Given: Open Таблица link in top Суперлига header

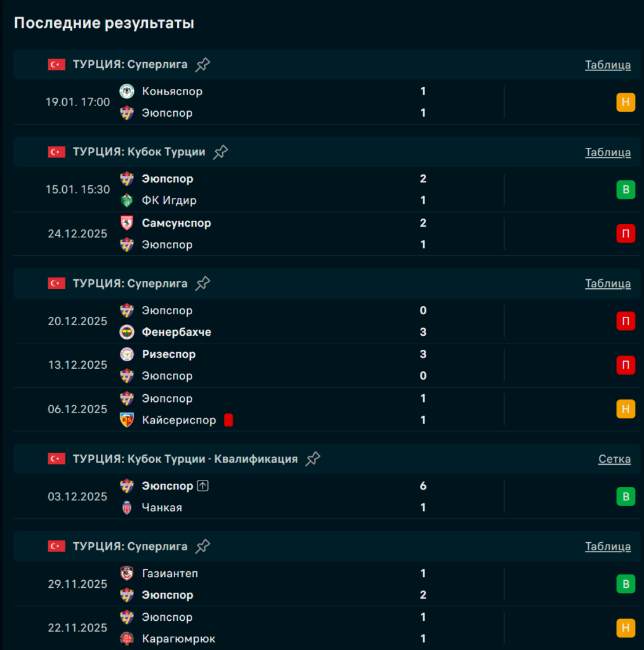Looking at the screenshot, I should point(607,65).
